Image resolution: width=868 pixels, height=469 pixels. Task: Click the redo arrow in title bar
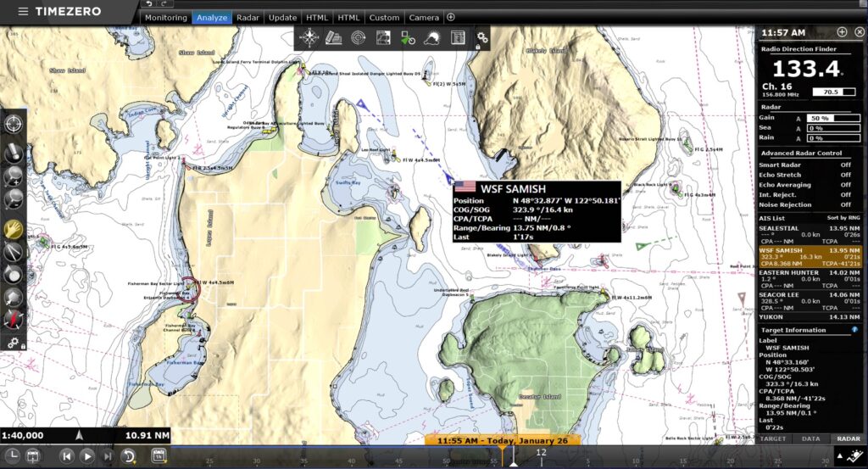click(x=164, y=3)
